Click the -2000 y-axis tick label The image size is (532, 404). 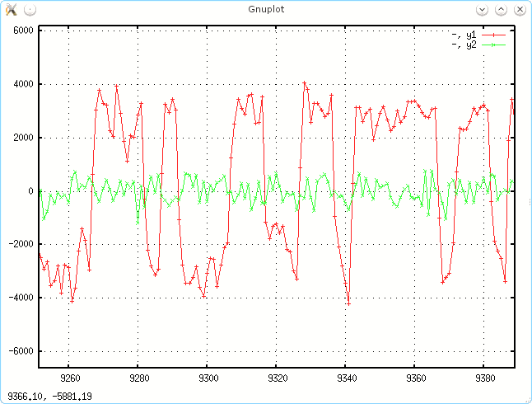pyautogui.click(x=20, y=245)
